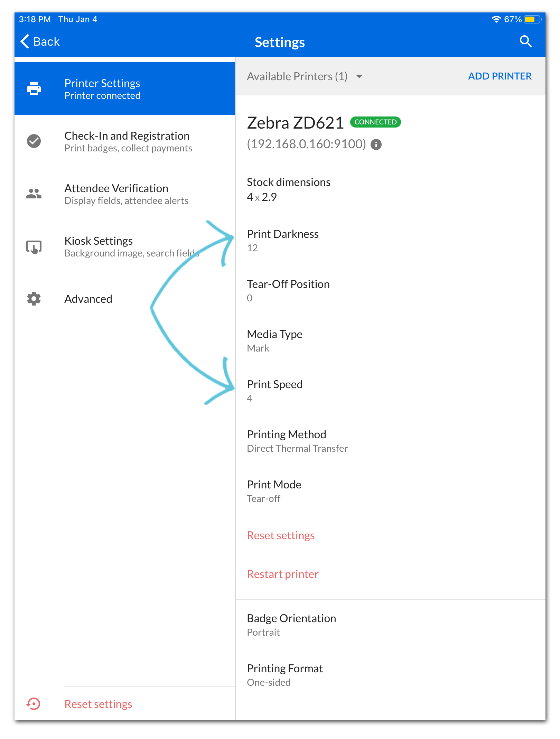The image size is (560, 739).
Task: Adjust the Tear-Off Position setting
Action: [391, 290]
